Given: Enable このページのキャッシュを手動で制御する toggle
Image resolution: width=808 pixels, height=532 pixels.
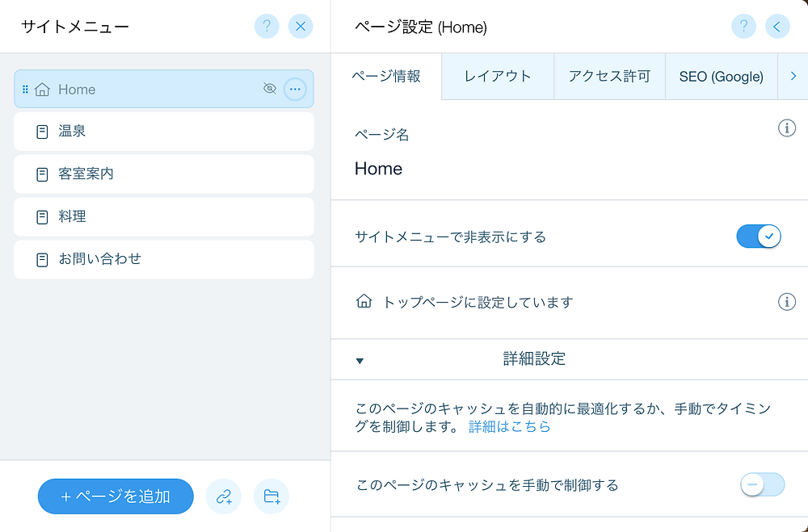Looking at the screenshot, I should (762, 484).
